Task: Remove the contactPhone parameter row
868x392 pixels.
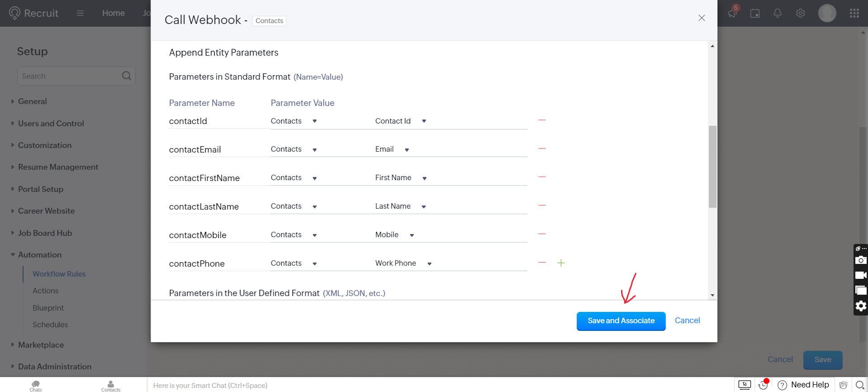Action: (542, 263)
